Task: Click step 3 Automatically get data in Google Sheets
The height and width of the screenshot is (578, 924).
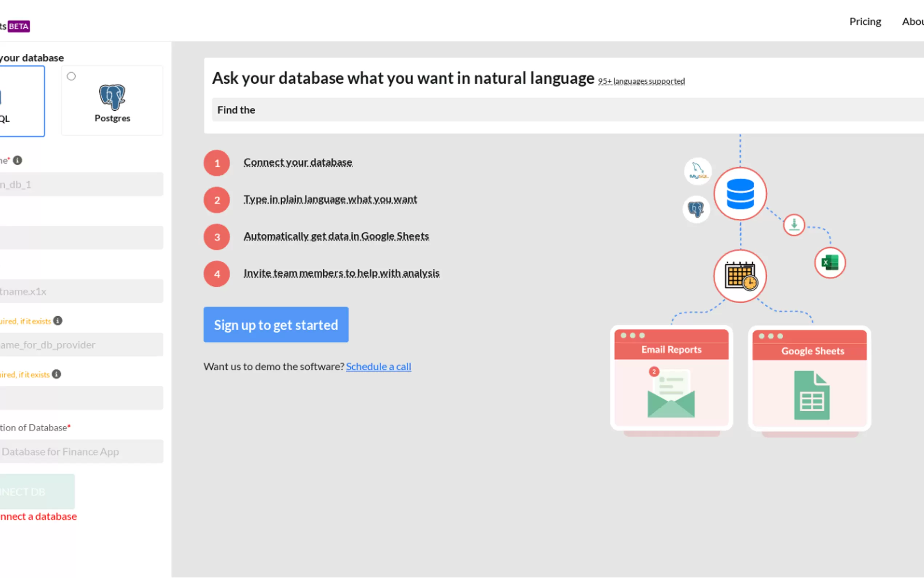Action: tap(336, 236)
